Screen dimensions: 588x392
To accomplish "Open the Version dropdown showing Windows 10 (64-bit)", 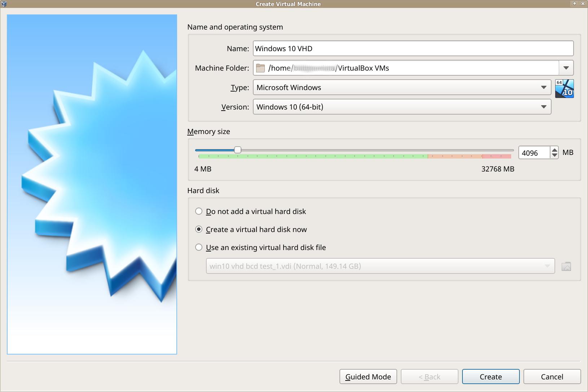I will click(x=402, y=107).
